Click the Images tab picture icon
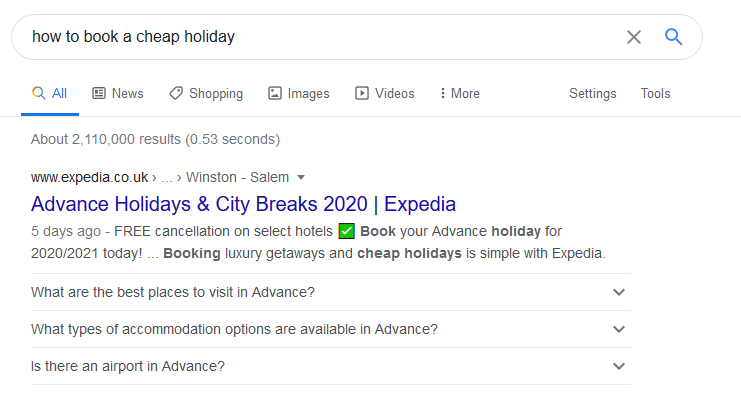The width and height of the screenshot is (741, 409). pyautogui.click(x=275, y=93)
